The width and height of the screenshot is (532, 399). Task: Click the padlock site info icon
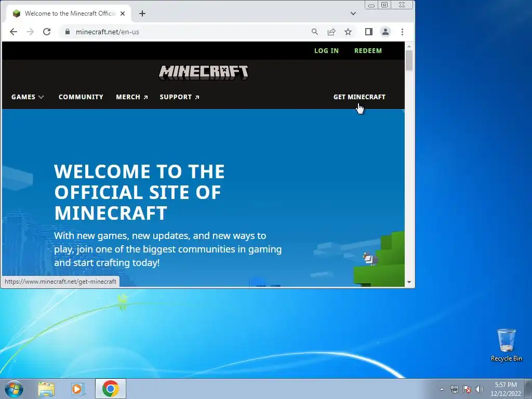(x=68, y=32)
